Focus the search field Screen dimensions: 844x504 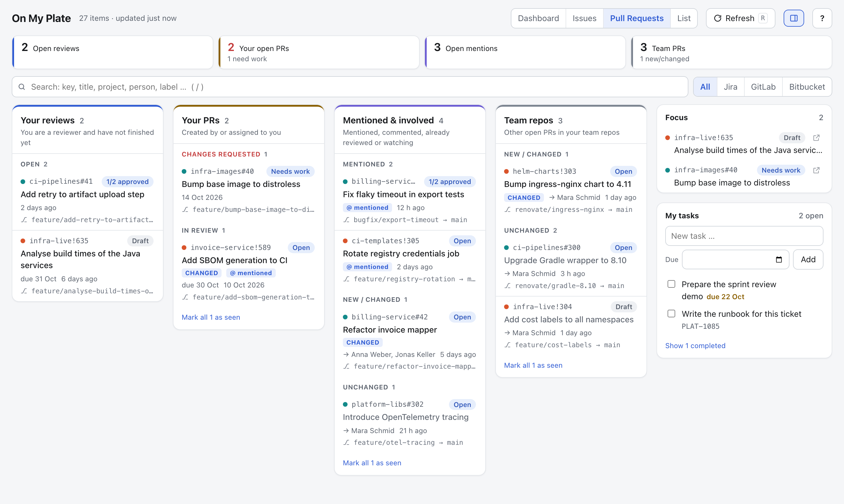tap(350, 87)
